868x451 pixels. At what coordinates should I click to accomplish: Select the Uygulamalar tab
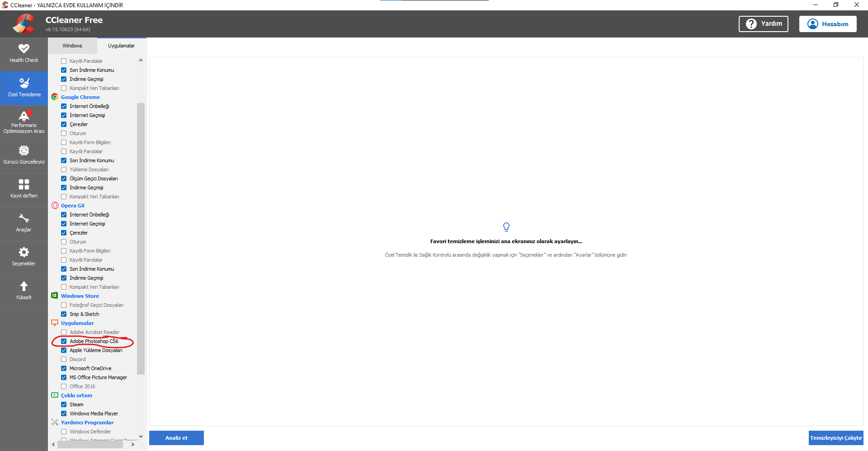click(122, 46)
